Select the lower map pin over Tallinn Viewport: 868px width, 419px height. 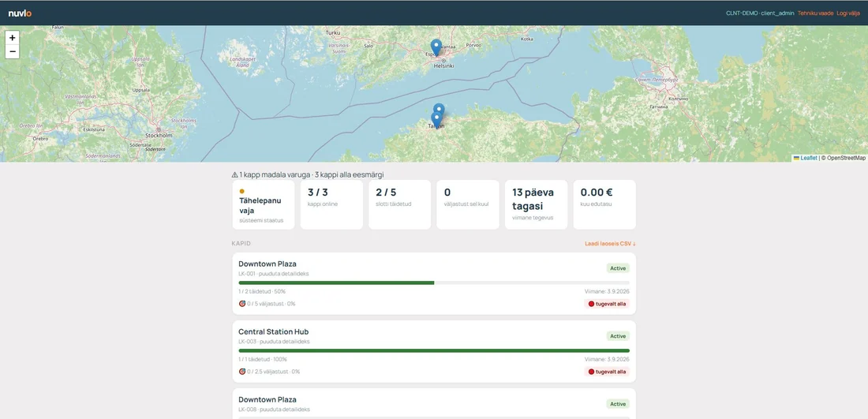coord(436,120)
